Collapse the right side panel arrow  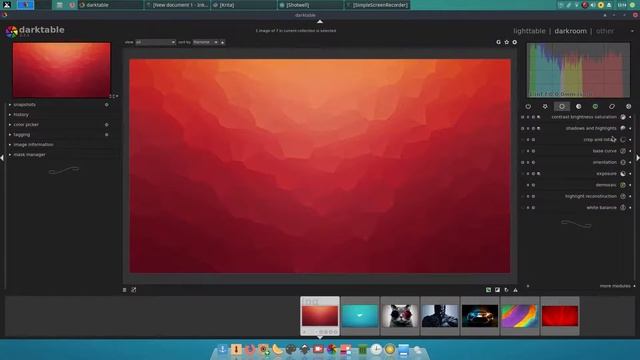click(x=638, y=158)
